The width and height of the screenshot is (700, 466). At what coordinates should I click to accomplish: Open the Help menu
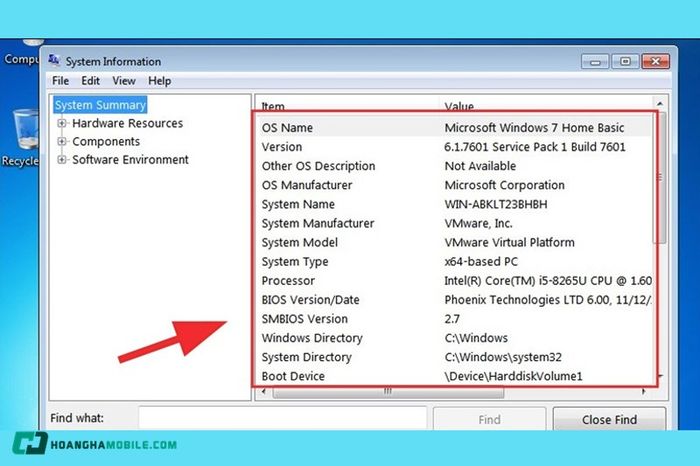pyautogui.click(x=159, y=81)
